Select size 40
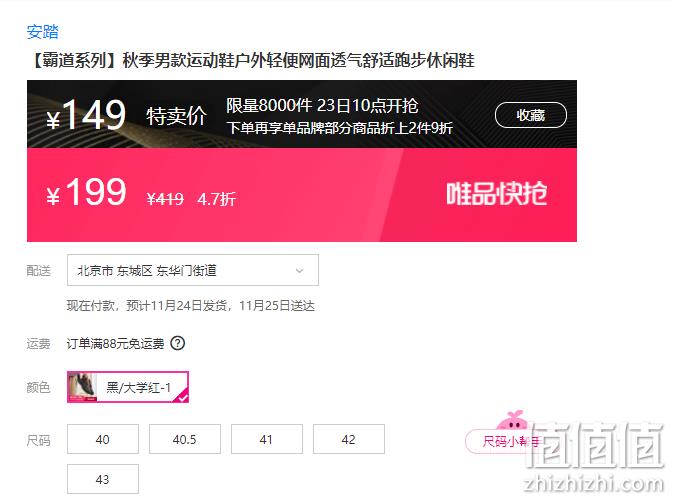Screen dimensions: 673x501 pyautogui.click(x=103, y=439)
